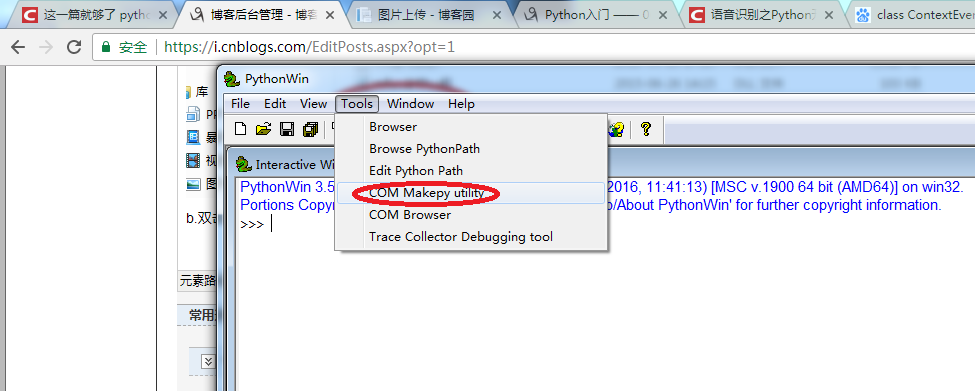Open a file with the folder toolbar icon

coord(264,129)
